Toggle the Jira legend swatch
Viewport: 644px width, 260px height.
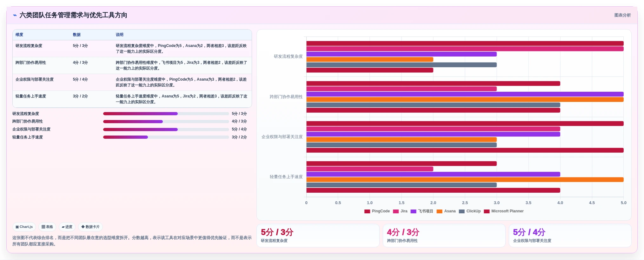[396, 211]
